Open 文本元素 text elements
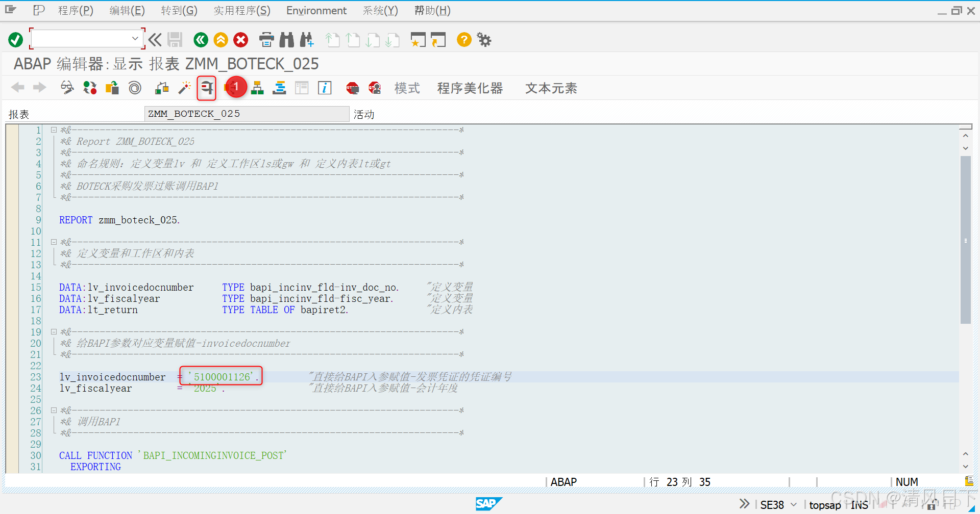980x514 pixels. tap(550, 88)
